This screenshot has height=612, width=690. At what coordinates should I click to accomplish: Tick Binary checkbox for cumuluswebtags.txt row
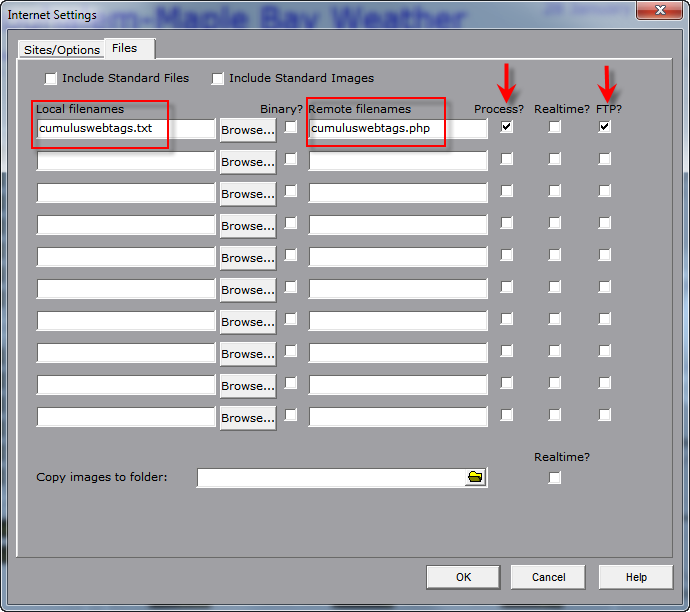(x=291, y=127)
